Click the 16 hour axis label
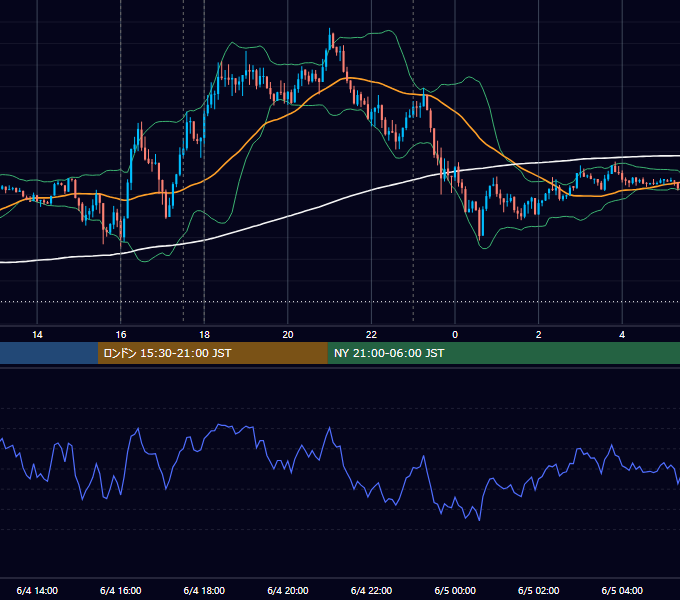680x600 pixels. (x=121, y=335)
